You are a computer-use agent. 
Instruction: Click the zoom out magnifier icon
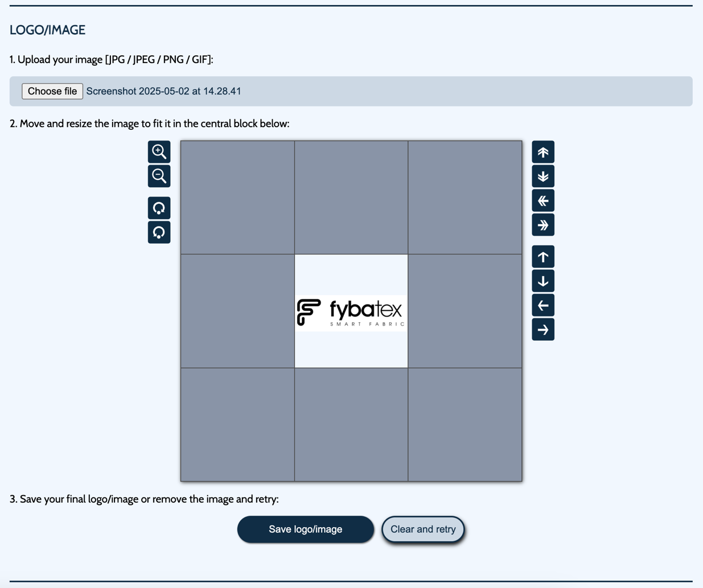159,176
